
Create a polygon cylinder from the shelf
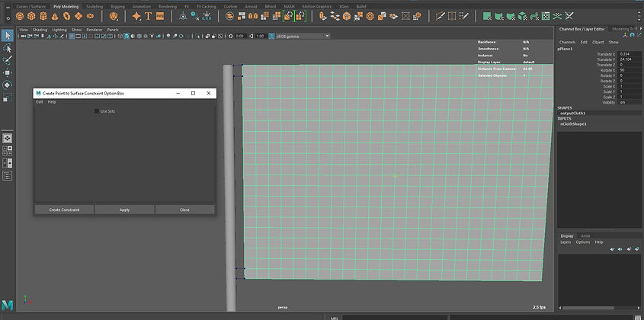click(x=43, y=16)
